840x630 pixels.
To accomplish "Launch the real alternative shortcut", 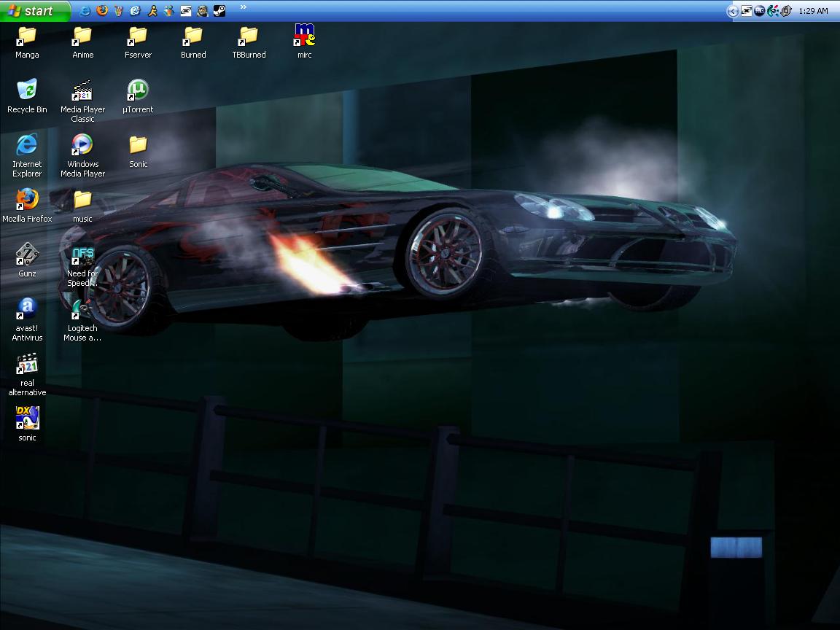I will pos(27,375).
